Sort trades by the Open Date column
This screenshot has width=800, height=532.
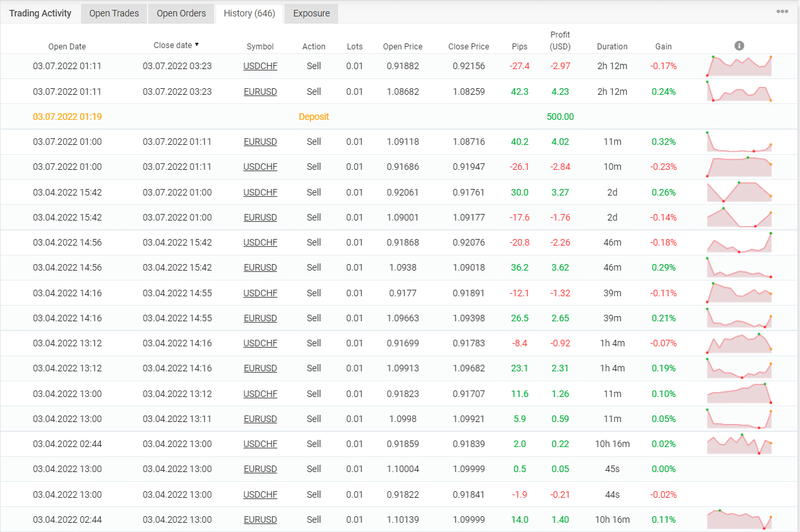click(x=67, y=46)
